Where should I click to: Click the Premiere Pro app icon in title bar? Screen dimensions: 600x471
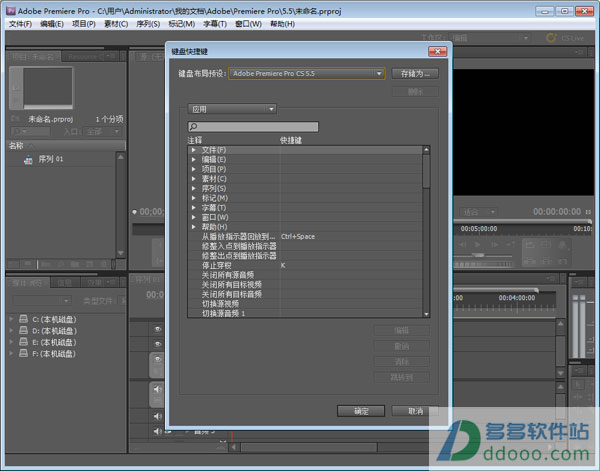pos(11,11)
